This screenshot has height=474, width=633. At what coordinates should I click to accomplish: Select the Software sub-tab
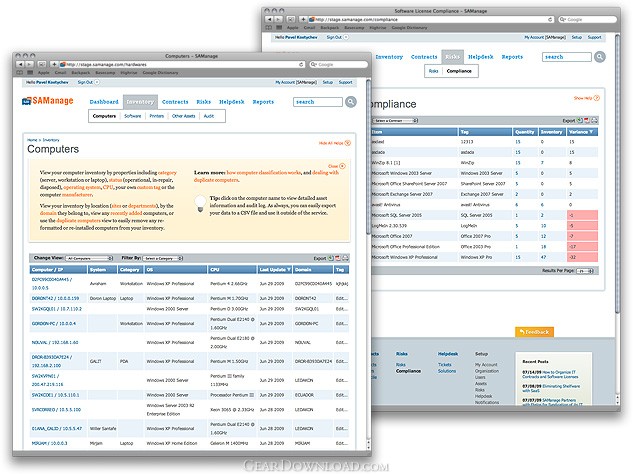pyautogui.click(x=132, y=116)
